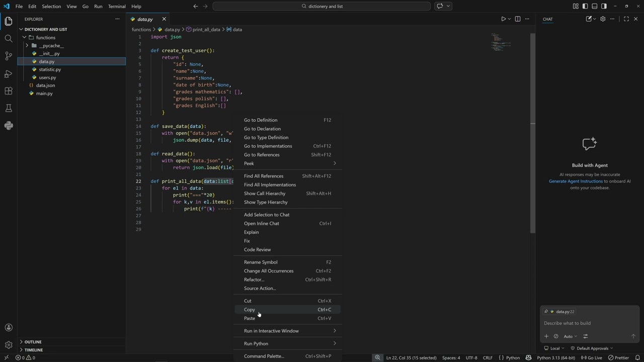
Task: Click Spaces: 4 indentation in the status bar
Action: (451, 358)
